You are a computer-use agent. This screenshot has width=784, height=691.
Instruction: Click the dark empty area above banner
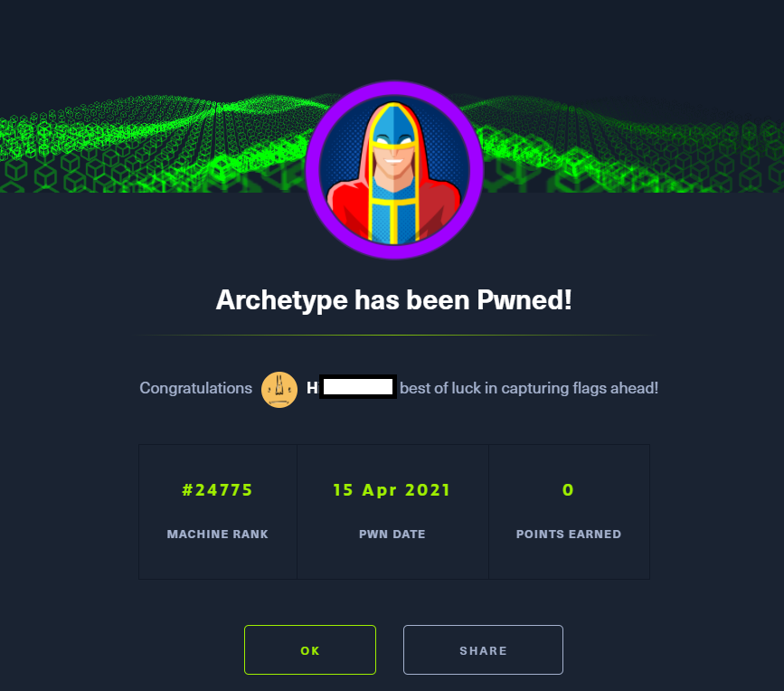tap(392, 40)
